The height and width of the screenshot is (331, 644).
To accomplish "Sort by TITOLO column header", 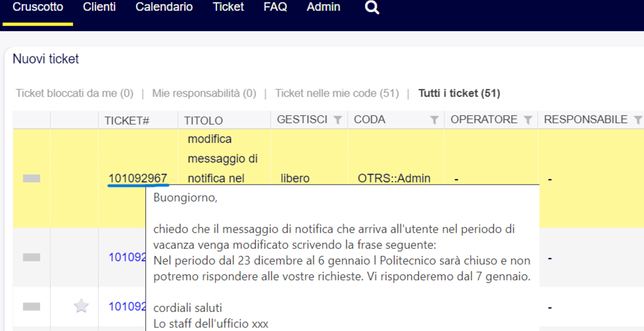I will [204, 121].
